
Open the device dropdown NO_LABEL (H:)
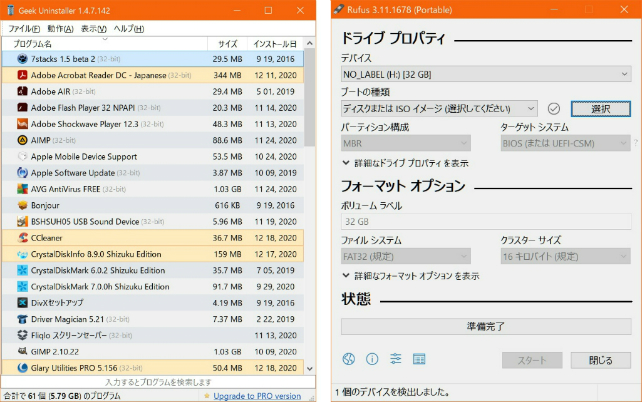486,75
